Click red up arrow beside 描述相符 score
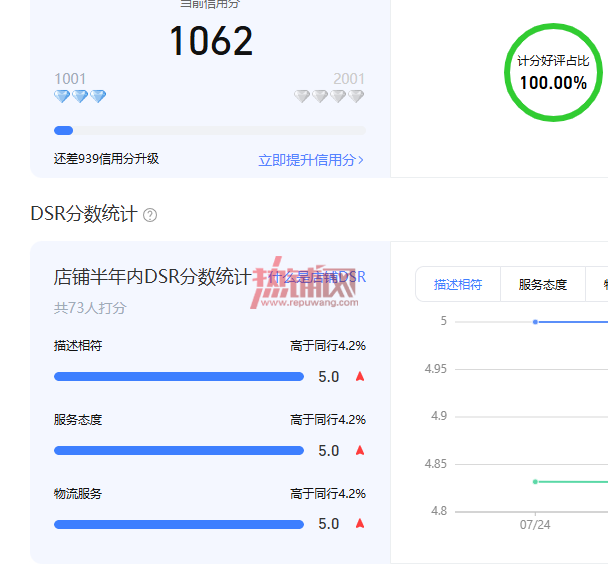 [x=360, y=376]
